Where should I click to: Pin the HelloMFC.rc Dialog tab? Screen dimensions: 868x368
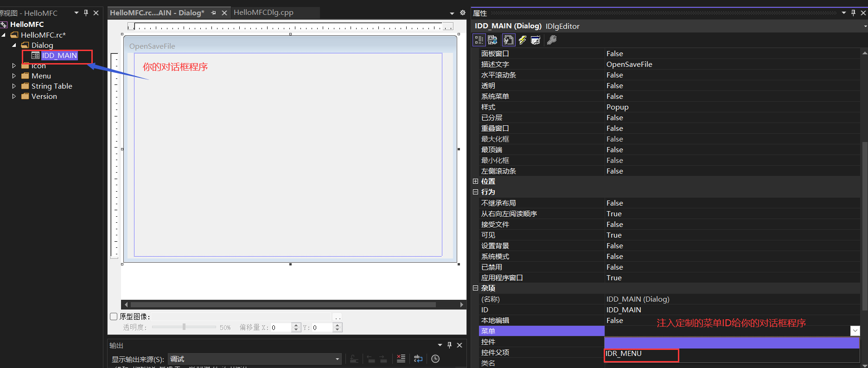tap(214, 13)
